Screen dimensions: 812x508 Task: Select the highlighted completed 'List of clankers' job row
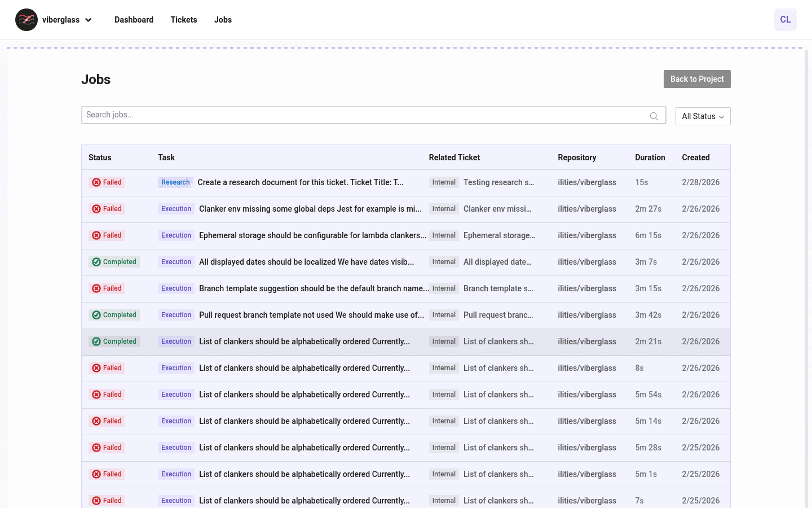(x=338, y=341)
